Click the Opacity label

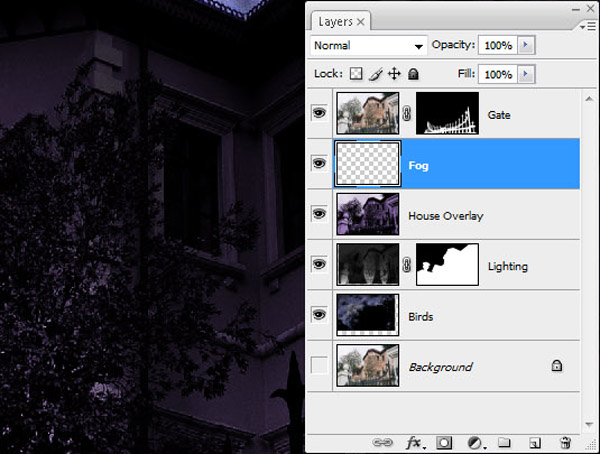click(453, 45)
